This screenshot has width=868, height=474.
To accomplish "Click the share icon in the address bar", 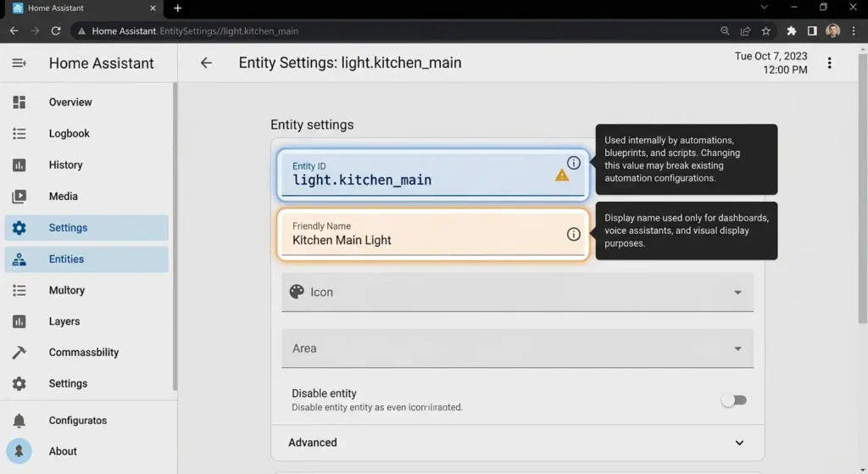I will tap(746, 31).
